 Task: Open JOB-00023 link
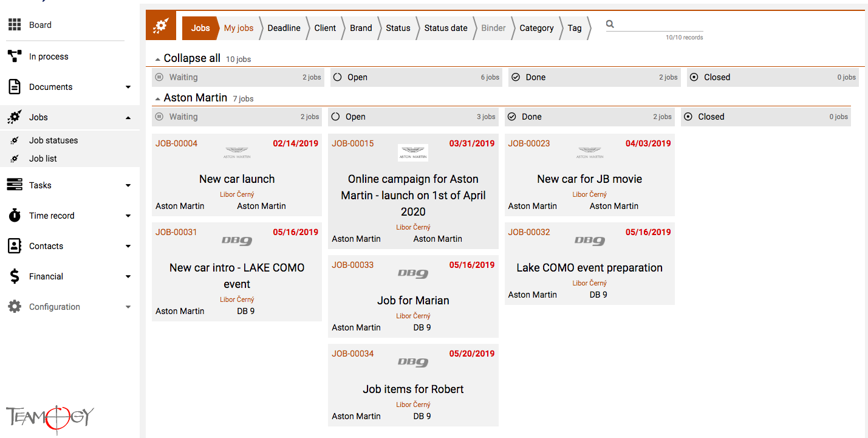pos(529,143)
